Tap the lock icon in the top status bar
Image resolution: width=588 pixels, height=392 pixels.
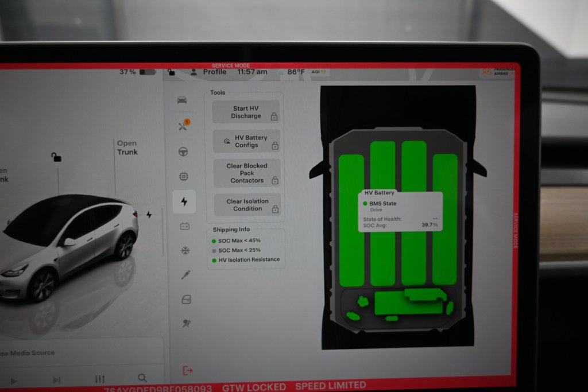click(x=171, y=72)
